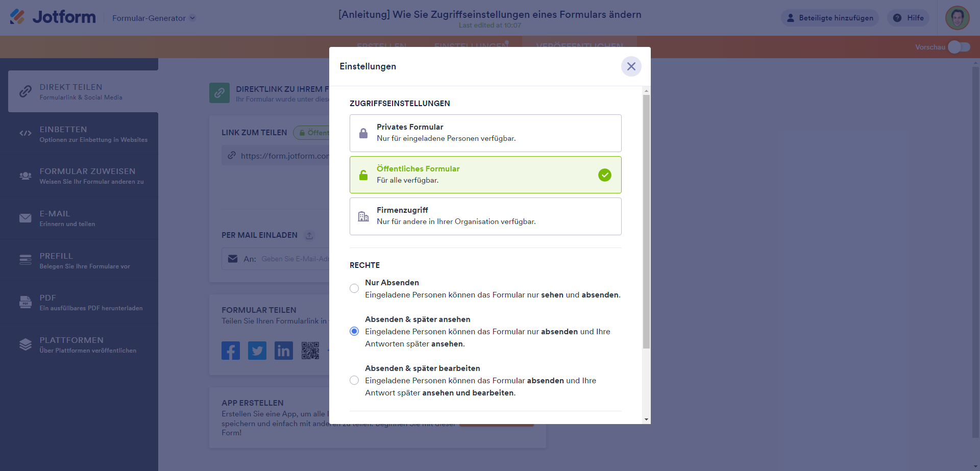Open the QR code for the form

(310, 351)
